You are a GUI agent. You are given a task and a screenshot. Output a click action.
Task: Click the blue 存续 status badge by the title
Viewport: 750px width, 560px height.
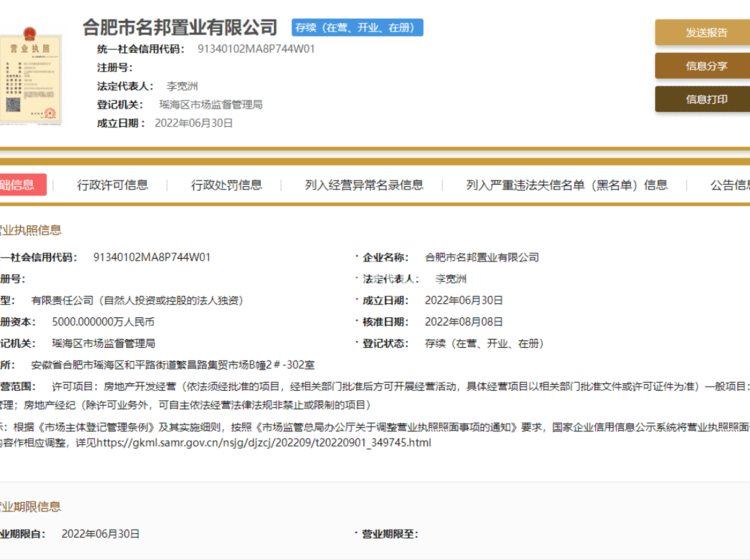357,28
